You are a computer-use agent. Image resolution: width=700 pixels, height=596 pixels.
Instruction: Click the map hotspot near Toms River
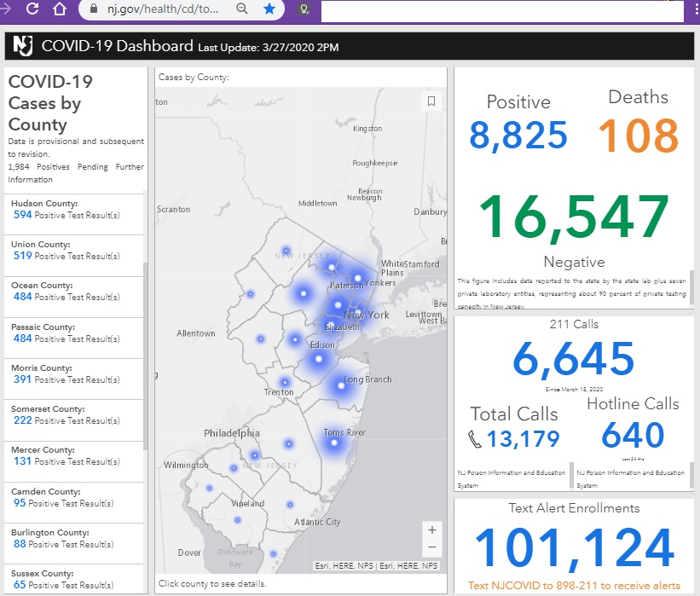pyautogui.click(x=334, y=443)
